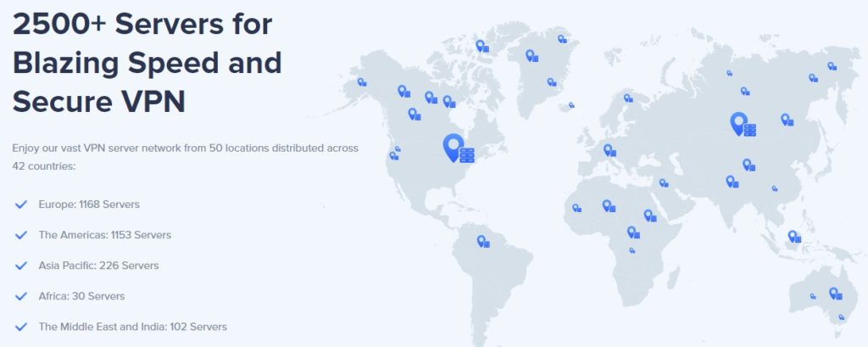Click The Middle East and India: 102 Servers

tap(133, 327)
